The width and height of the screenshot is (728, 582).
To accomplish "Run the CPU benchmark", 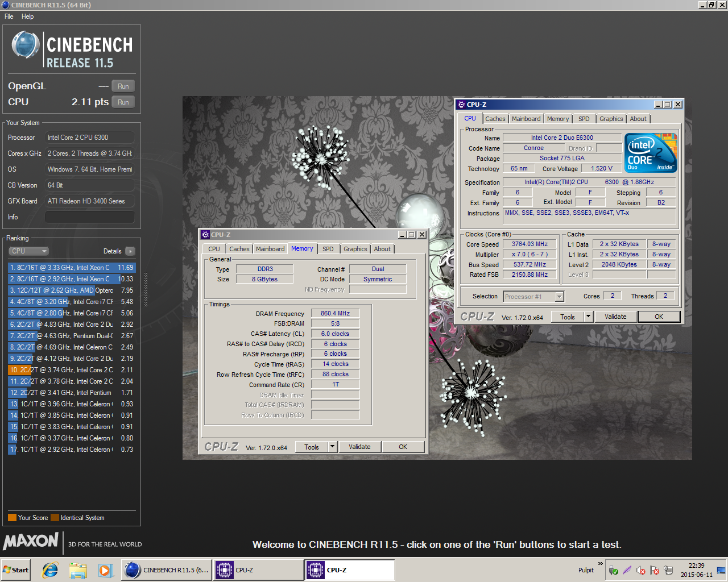I will pyautogui.click(x=123, y=102).
